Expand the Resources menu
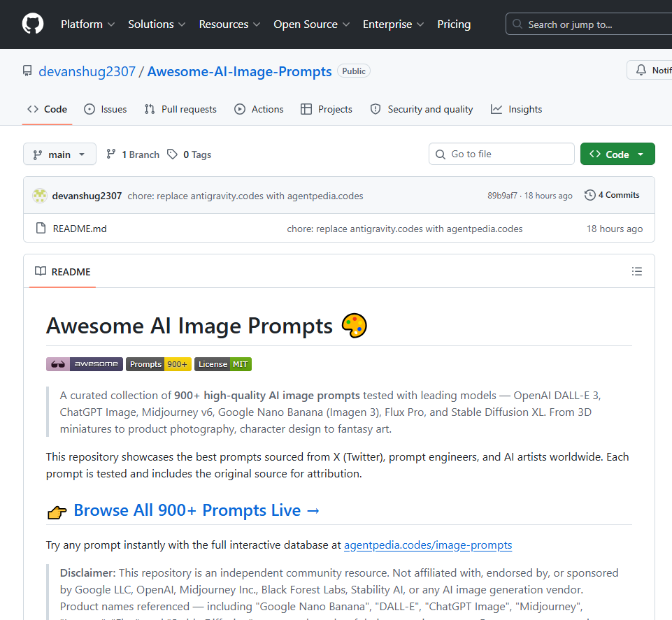This screenshot has width=672, height=620. (230, 24)
